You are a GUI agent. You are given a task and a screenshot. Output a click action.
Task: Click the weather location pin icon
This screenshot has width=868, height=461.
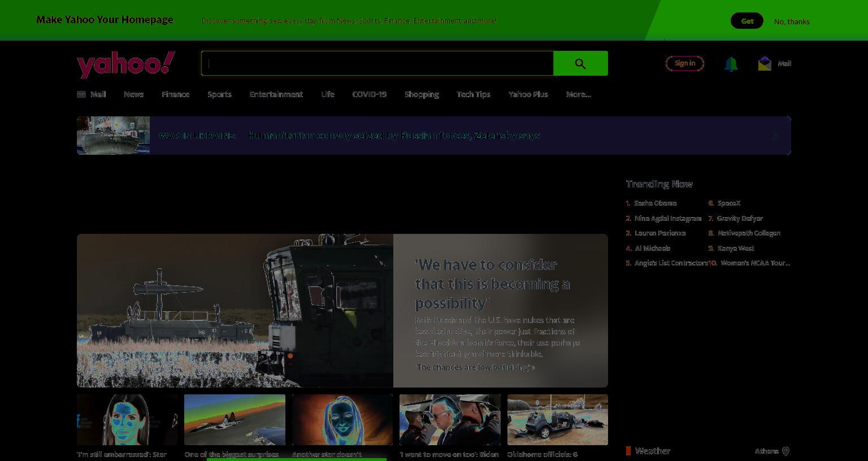pyautogui.click(x=785, y=451)
